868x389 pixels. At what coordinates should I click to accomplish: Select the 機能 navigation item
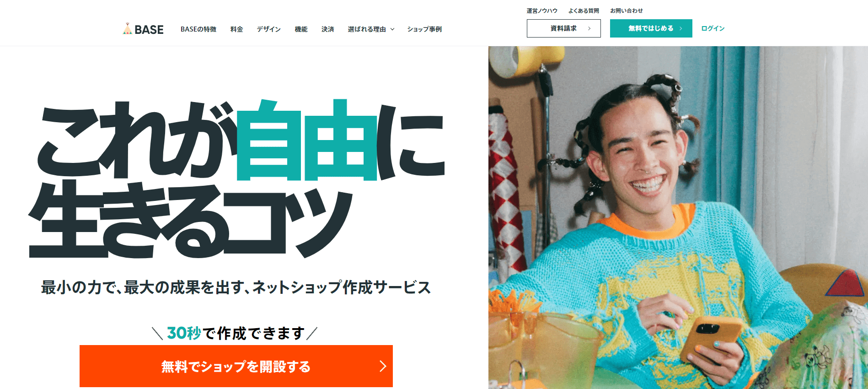(301, 29)
